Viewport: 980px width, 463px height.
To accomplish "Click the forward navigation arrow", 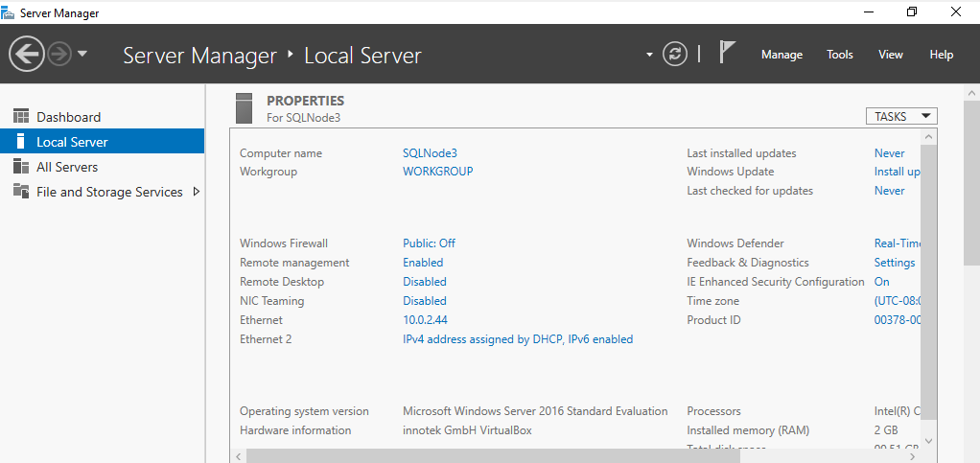I will (59, 54).
